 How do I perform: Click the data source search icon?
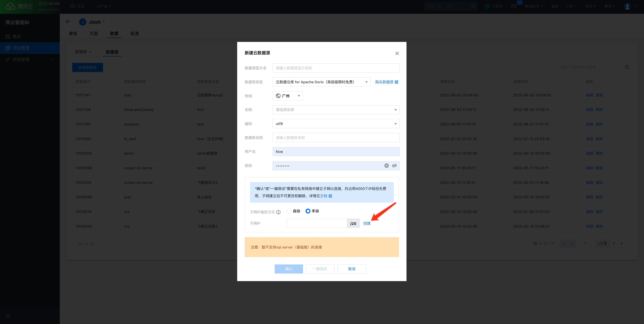coord(627,67)
